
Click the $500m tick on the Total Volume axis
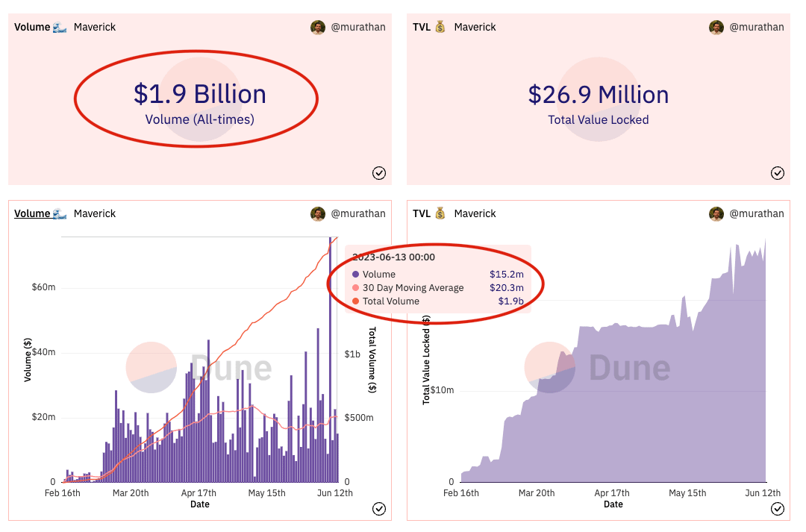pos(359,418)
